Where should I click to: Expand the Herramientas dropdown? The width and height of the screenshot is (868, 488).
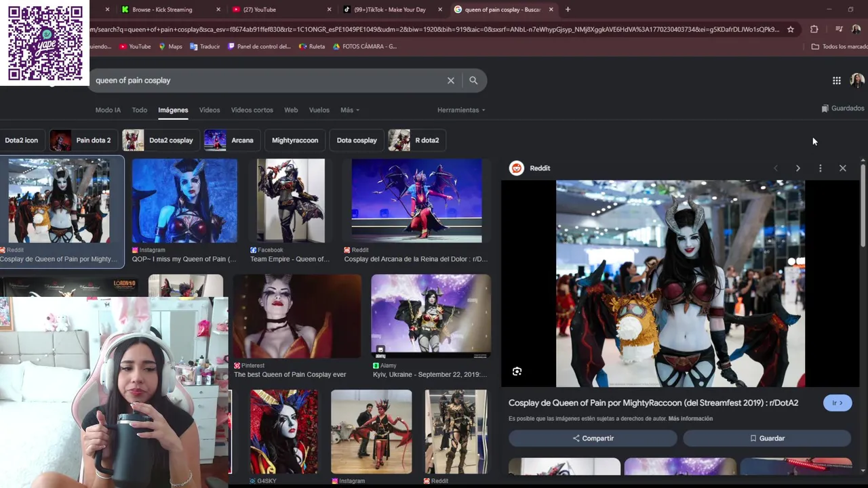[x=461, y=110]
